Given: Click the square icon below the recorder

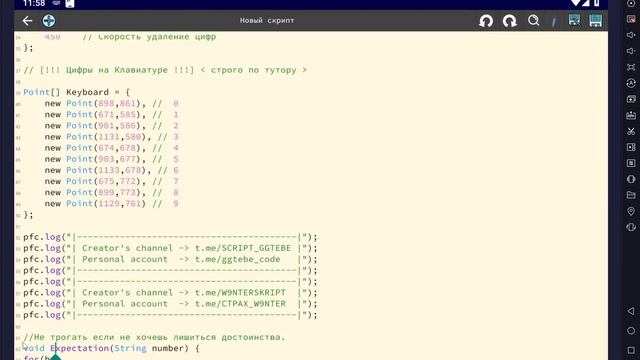Looking at the screenshot, I should coord(631,163).
